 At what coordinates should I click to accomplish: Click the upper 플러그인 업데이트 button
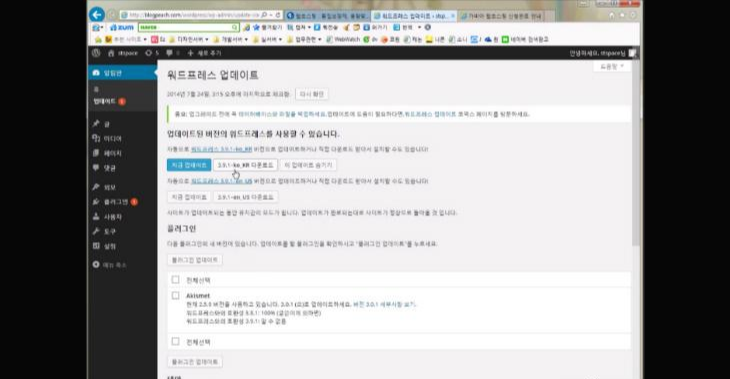(195, 260)
